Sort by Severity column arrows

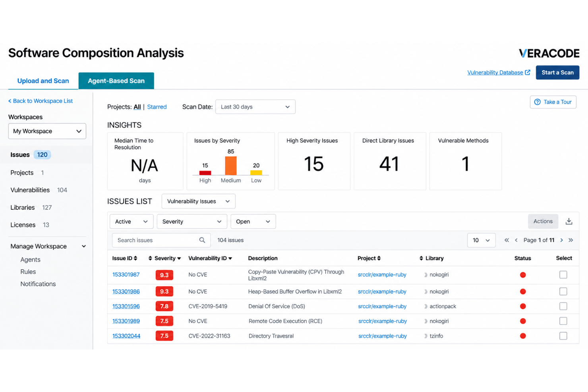(150, 258)
